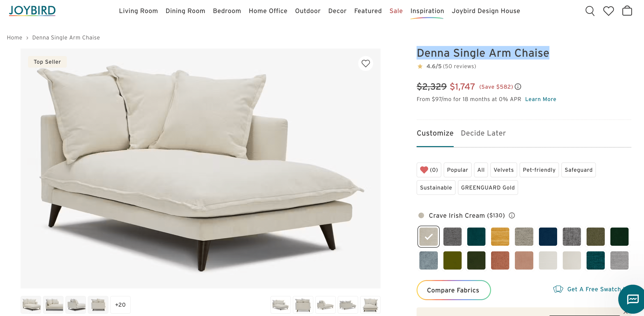Select the dark teal fabric swatch
The image size is (644, 316).
point(476,237)
